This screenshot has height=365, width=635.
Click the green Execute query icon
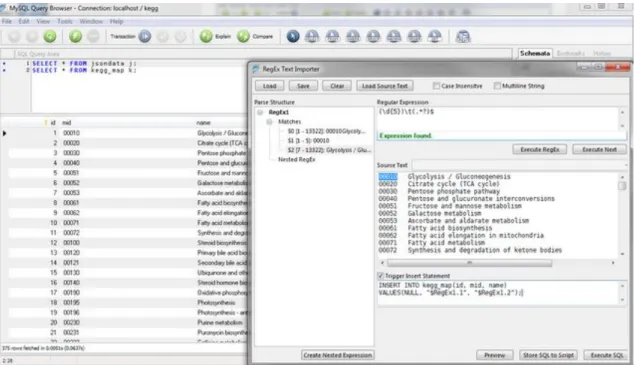[x=75, y=36]
